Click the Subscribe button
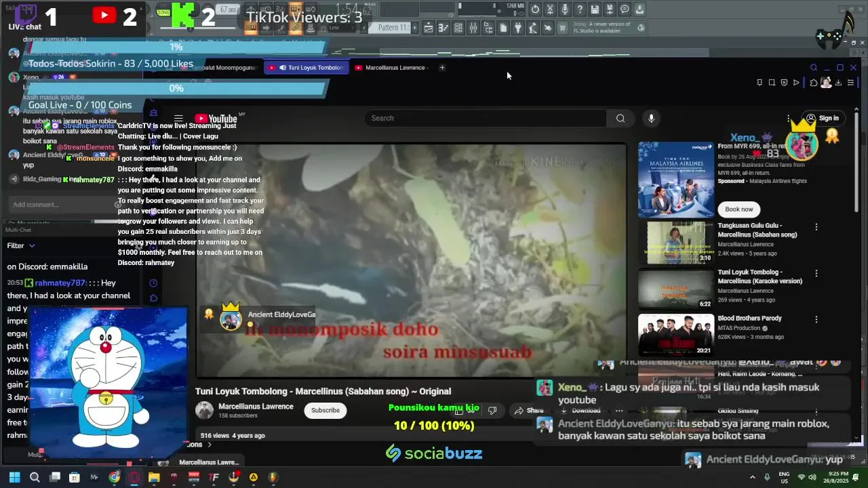868x488 pixels. point(325,410)
